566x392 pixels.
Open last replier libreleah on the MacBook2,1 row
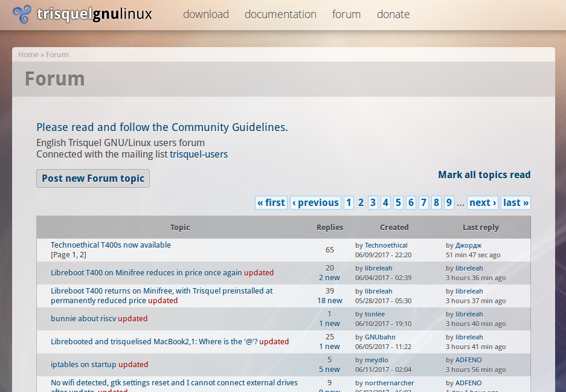click(x=469, y=337)
